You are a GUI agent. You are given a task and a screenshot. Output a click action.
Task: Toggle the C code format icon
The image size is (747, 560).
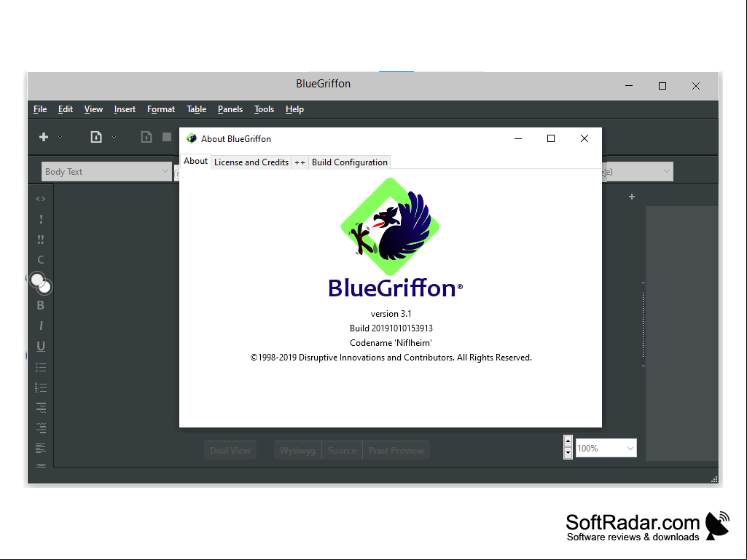41,259
